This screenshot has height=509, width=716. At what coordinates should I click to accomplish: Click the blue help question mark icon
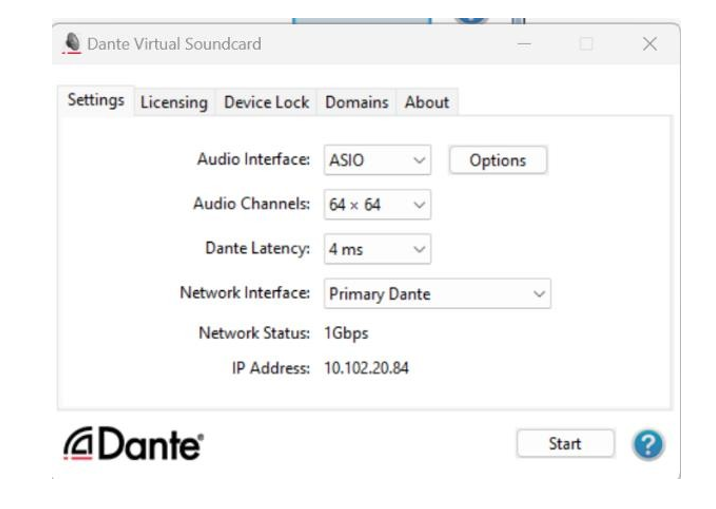648,444
